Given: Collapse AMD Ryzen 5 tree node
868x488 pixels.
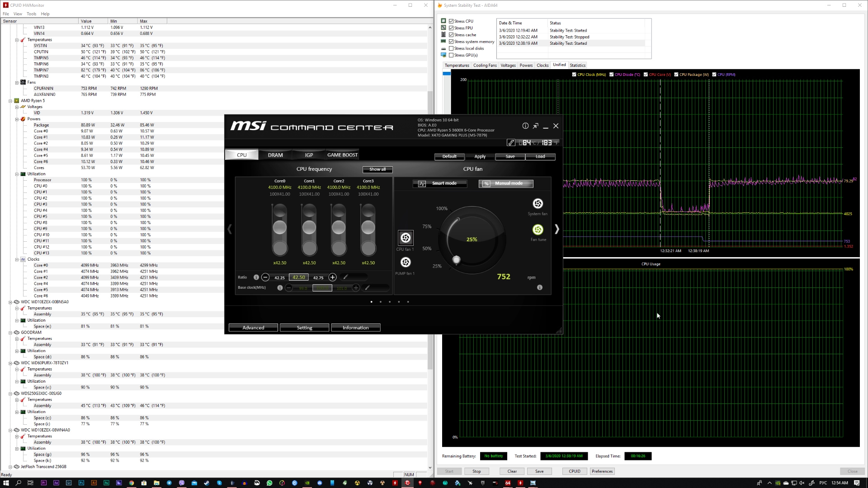Looking at the screenshot, I should 10,101.
